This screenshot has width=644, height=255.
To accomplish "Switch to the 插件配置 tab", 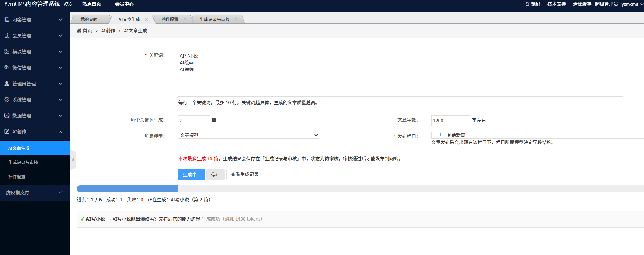I will click(x=170, y=20).
